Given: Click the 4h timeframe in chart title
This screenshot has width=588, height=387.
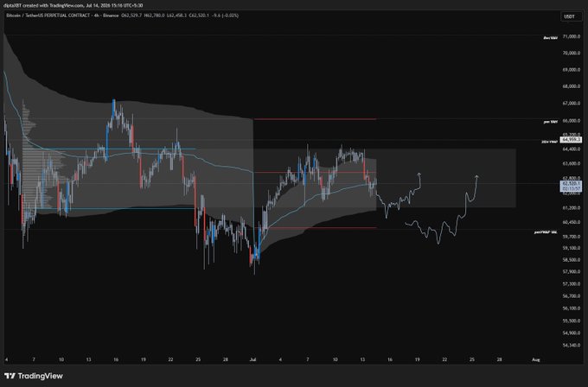Looking at the screenshot, I should [96, 16].
